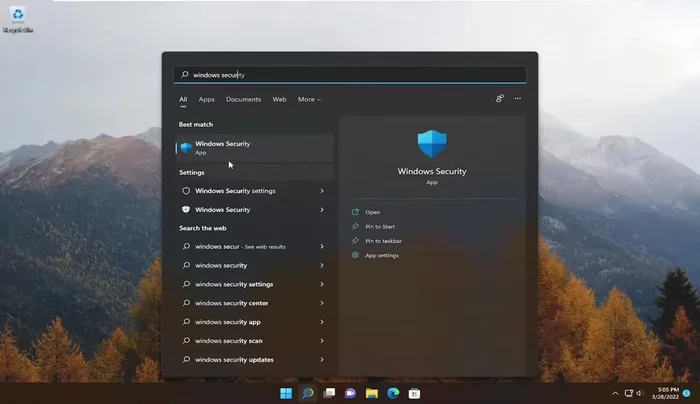The width and height of the screenshot is (700, 404).
Task: Expand chevron for 'windows security' web suggestion
Action: click(x=322, y=265)
